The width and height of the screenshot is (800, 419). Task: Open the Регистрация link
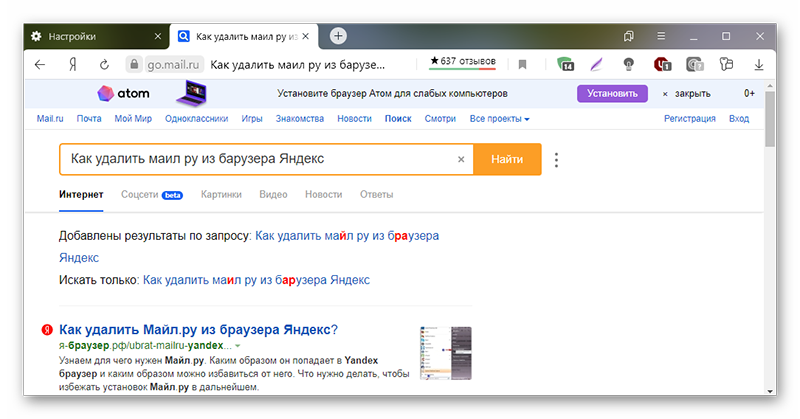690,118
